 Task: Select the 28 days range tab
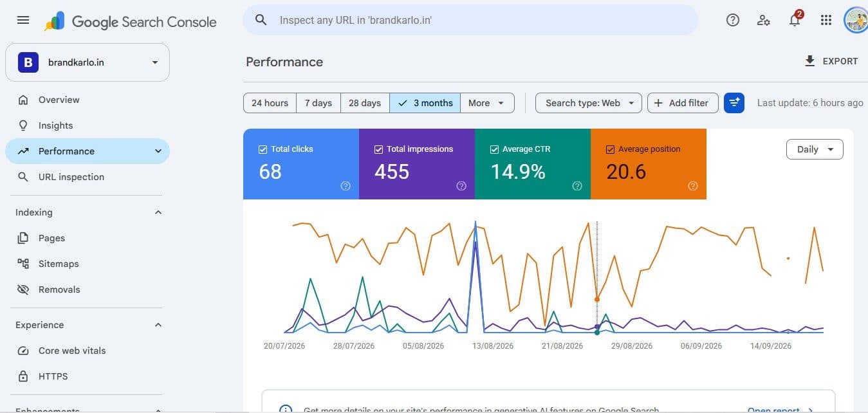click(x=365, y=103)
